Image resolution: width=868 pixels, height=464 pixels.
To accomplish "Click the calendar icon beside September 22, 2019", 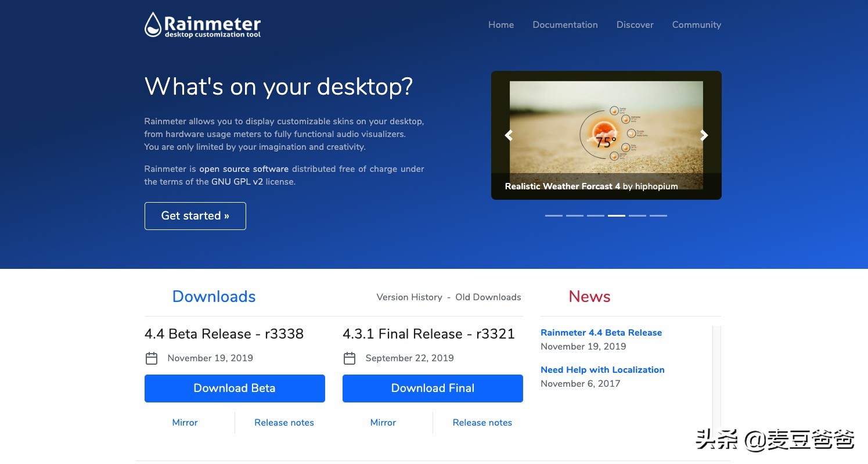I will click(x=350, y=358).
